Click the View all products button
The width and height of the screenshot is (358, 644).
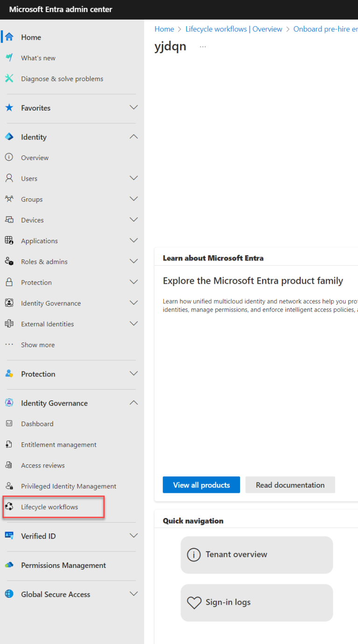tap(201, 485)
